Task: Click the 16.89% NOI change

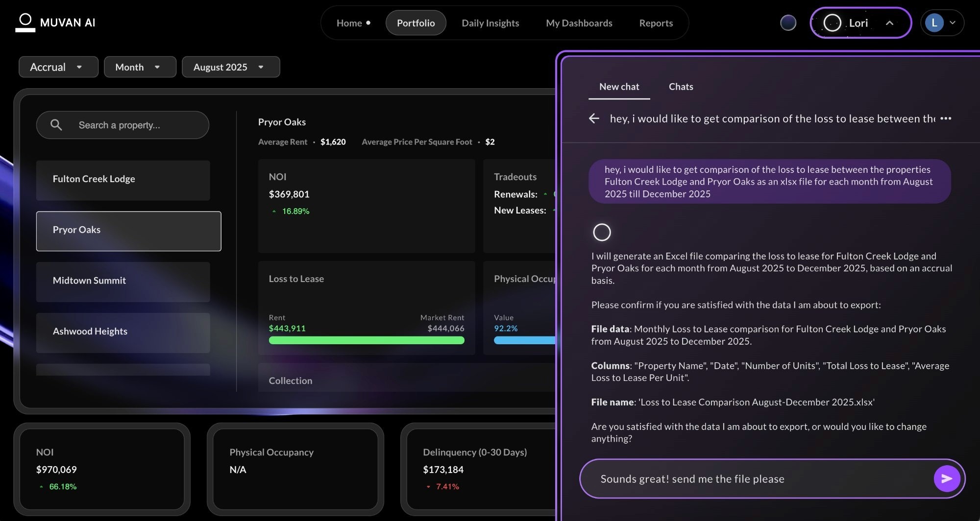Action: click(x=295, y=211)
